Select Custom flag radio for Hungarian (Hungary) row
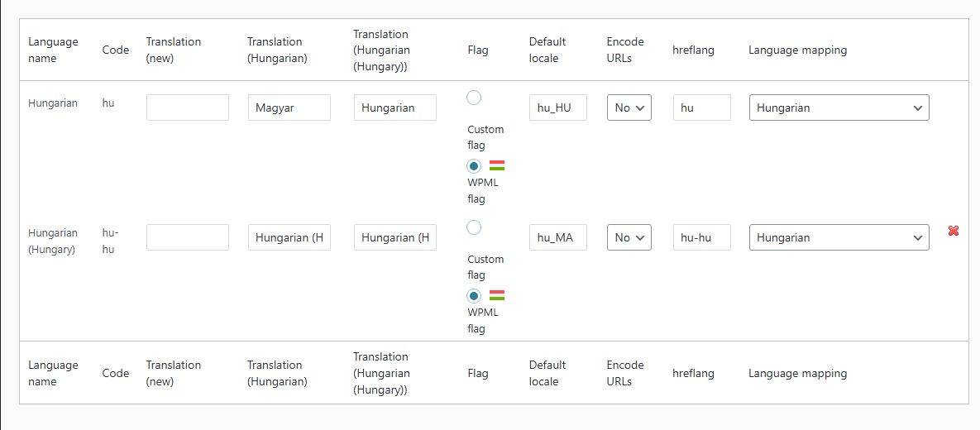980x430 pixels. click(474, 227)
